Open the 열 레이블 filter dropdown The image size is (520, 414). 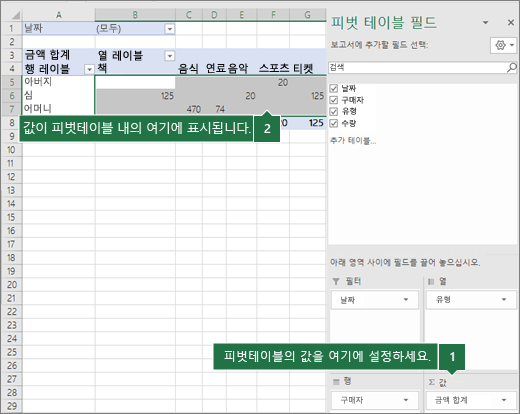pyautogui.click(x=170, y=56)
